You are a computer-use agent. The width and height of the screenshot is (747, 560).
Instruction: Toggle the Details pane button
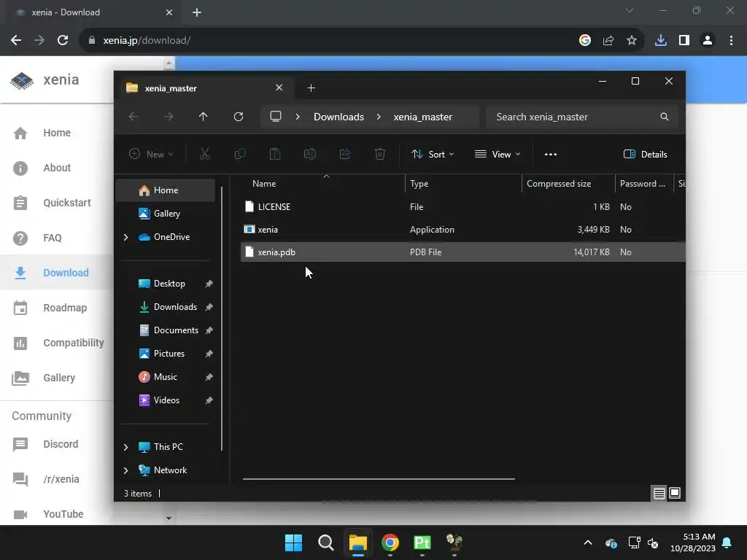(x=645, y=155)
